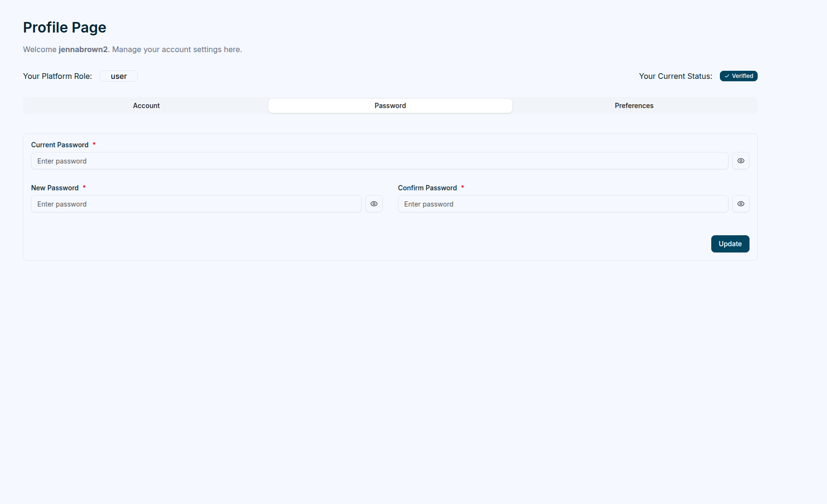This screenshot has width=827, height=504.
Task: Click the jennabrown2 username text
Action: coord(83,49)
